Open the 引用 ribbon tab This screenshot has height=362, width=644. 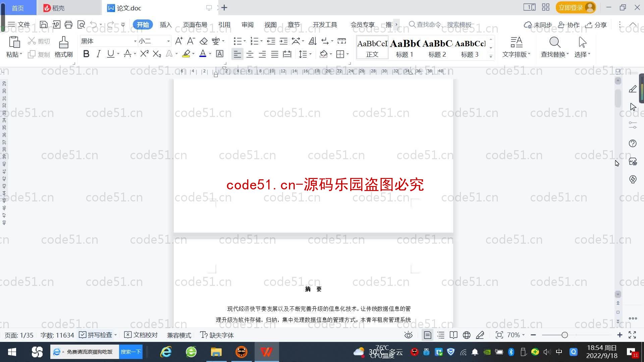coord(224,25)
